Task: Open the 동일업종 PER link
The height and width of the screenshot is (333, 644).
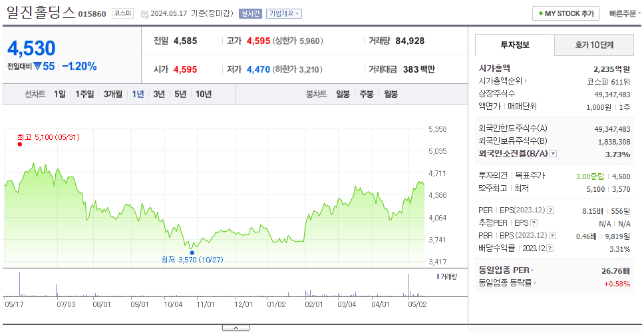Action: pyautogui.click(x=506, y=270)
